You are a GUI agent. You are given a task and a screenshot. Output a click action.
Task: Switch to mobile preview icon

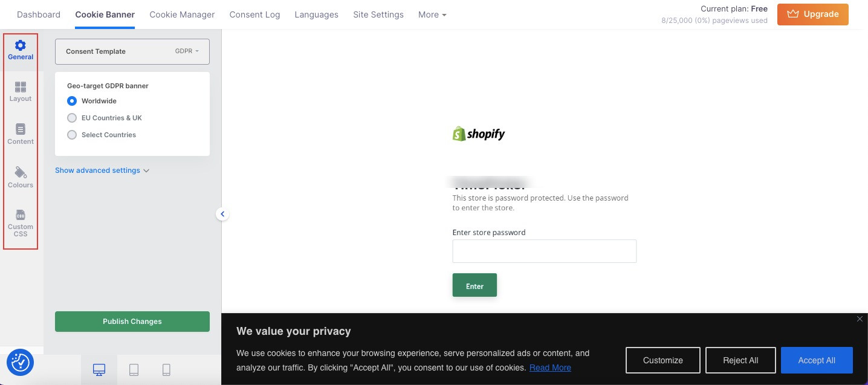tap(166, 370)
